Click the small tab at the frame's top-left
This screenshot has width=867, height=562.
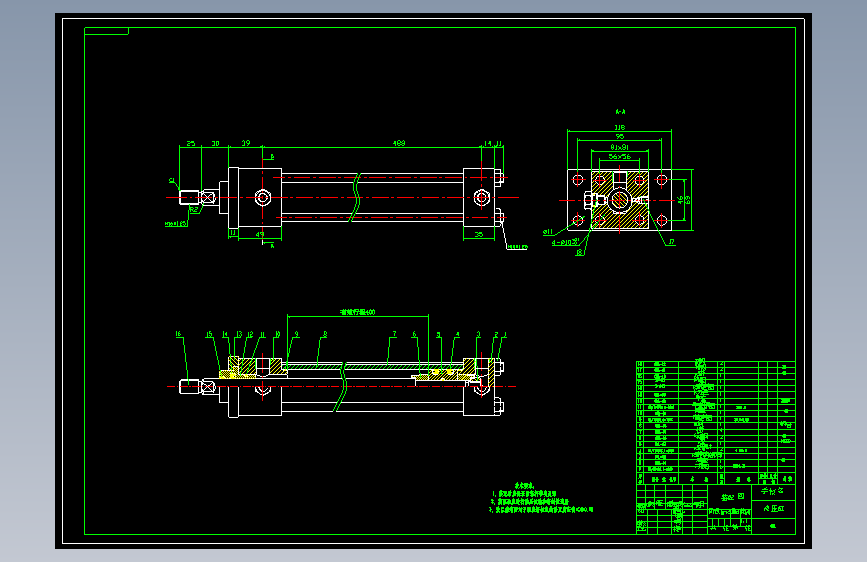point(106,31)
